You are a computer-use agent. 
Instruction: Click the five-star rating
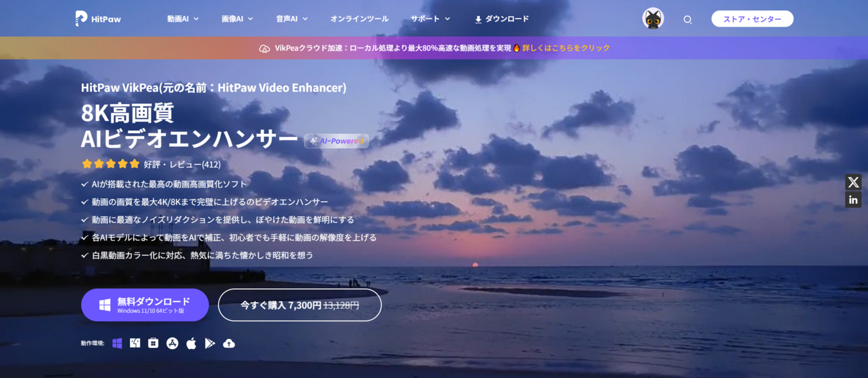coord(110,164)
